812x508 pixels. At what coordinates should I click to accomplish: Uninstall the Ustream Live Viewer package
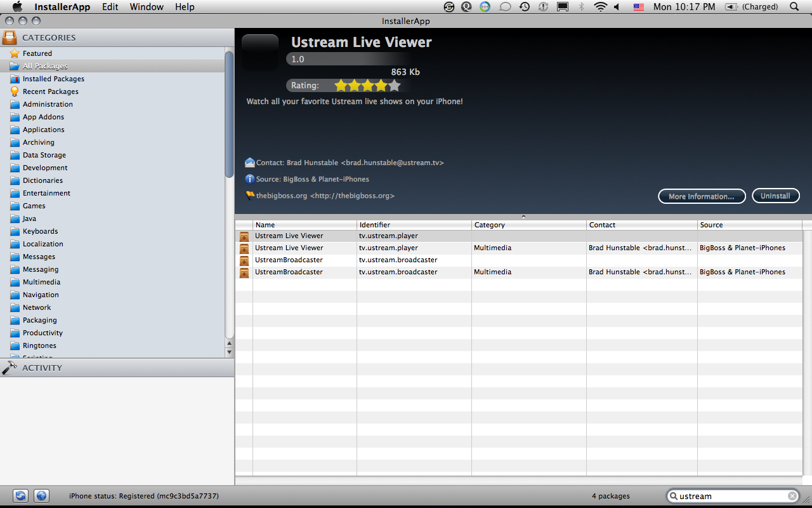pyautogui.click(x=775, y=196)
